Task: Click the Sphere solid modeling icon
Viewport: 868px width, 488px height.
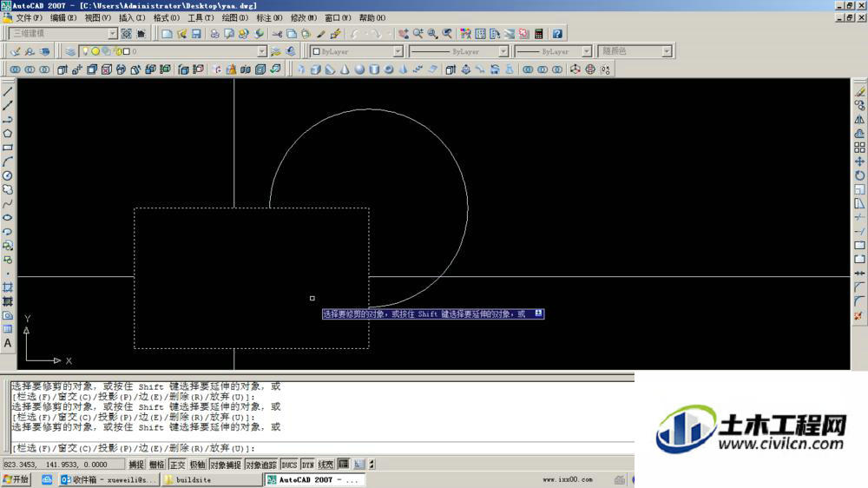Action: coord(360,69)
